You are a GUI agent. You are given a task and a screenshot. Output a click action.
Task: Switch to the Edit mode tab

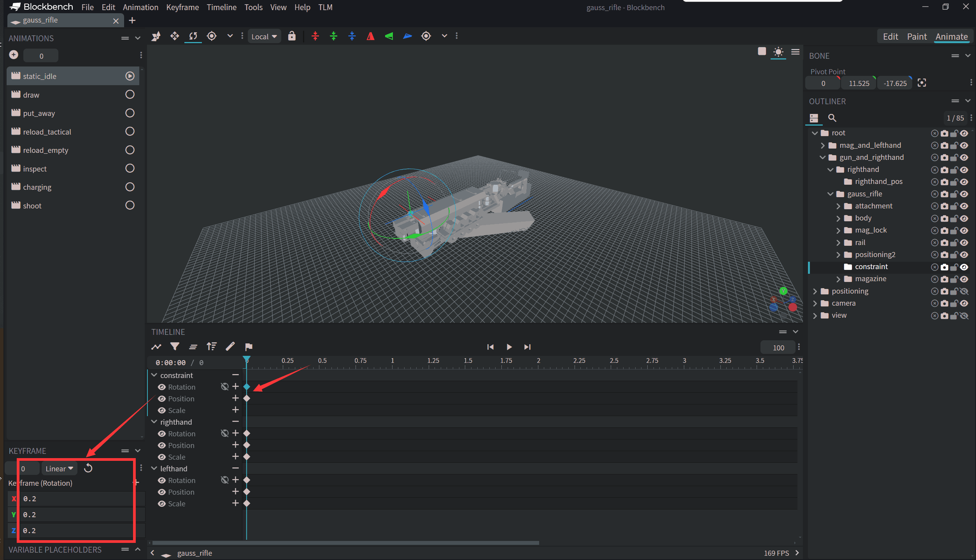tap(890, 37)
